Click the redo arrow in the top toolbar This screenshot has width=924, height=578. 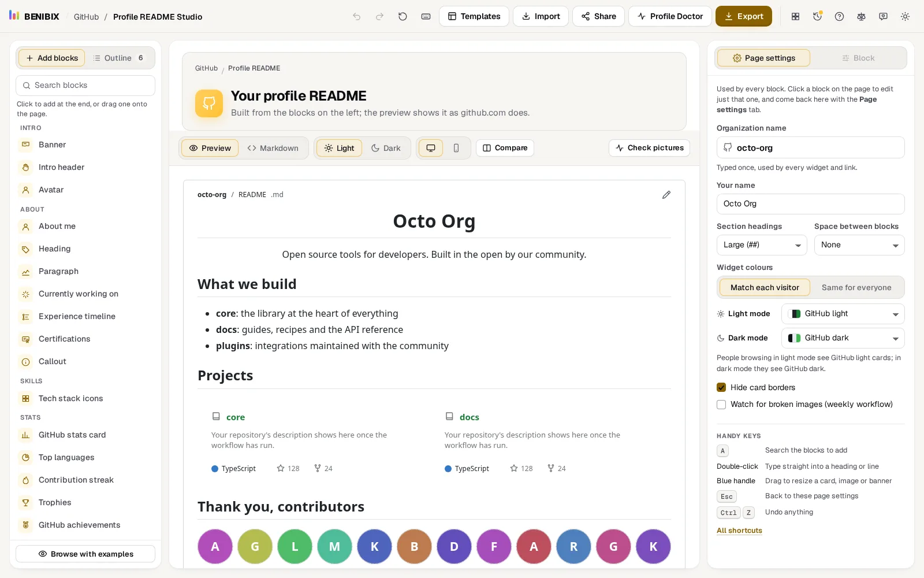(379, 17)
